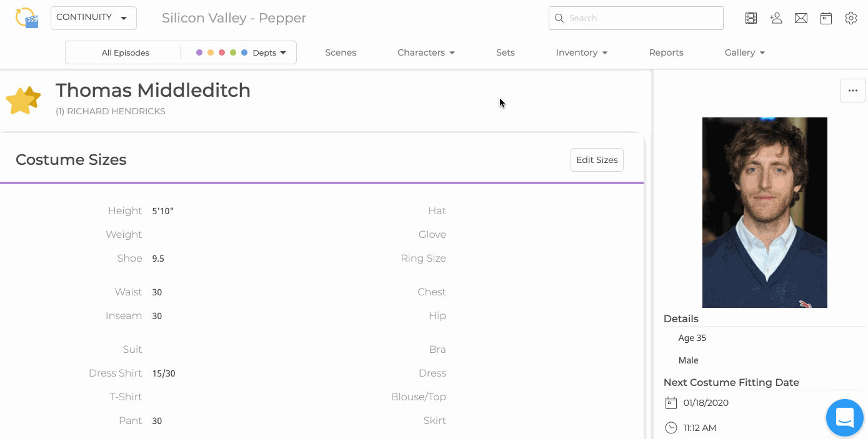The image size is (868, 439).
Task: Select All Episodes filter
Action: (x=125, y=52)
